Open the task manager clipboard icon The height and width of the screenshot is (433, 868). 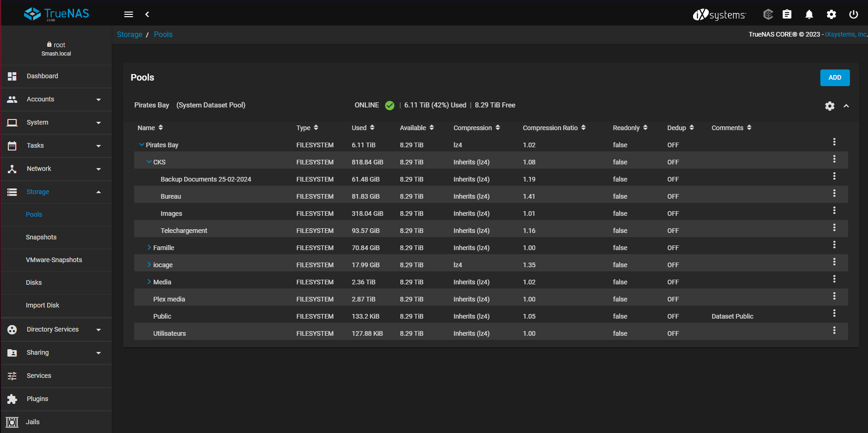click(x=787, y=14)
